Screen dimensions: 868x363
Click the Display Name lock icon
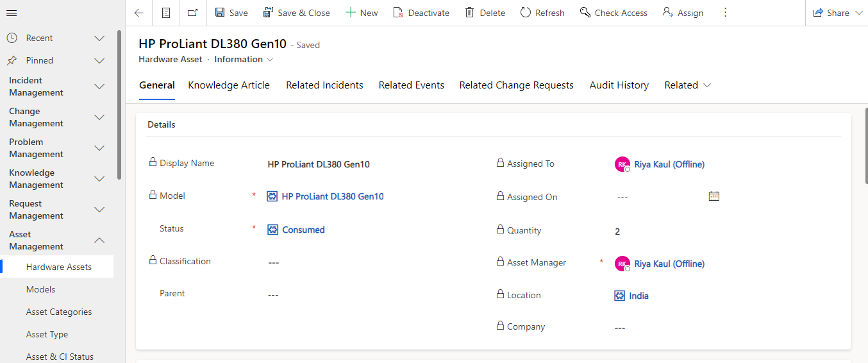click(x=153, y=162)
